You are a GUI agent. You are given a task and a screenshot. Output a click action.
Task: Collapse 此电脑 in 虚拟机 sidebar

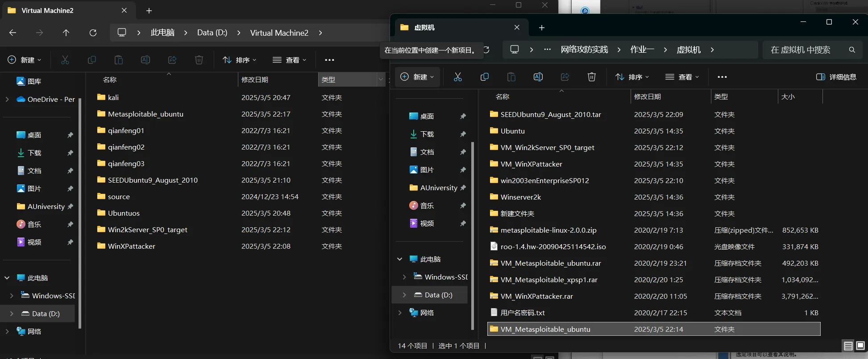(400, 259)
